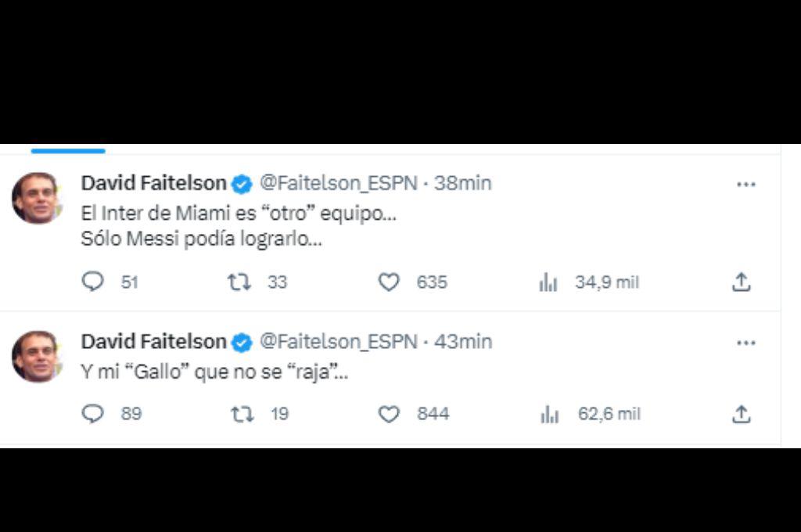Retweet the Gallo tweet
801x532 pixels.
click(242, 414)
